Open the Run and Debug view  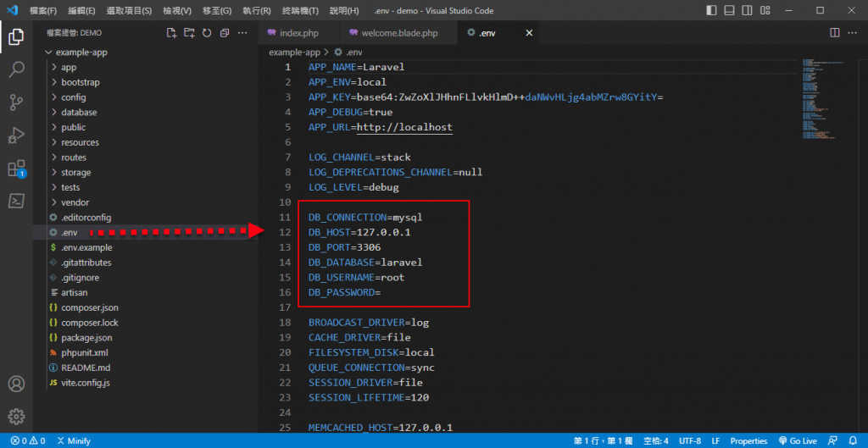coord(16,135)
